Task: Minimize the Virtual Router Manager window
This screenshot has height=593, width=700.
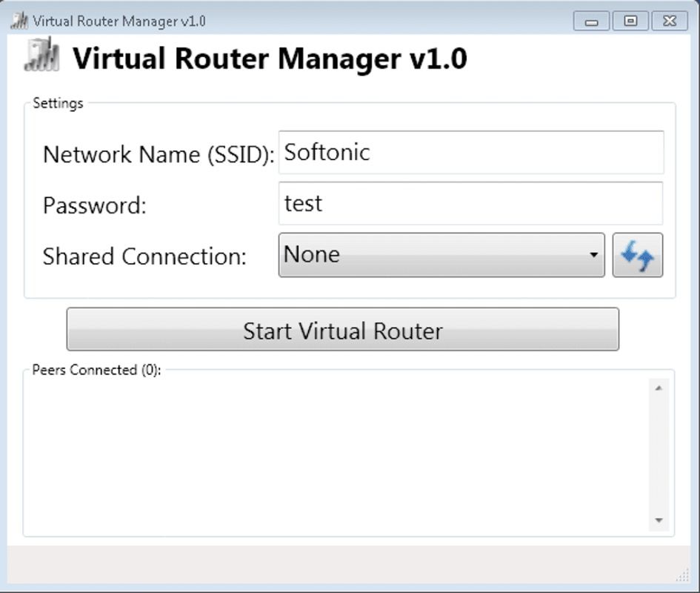Action: [591, 21]
